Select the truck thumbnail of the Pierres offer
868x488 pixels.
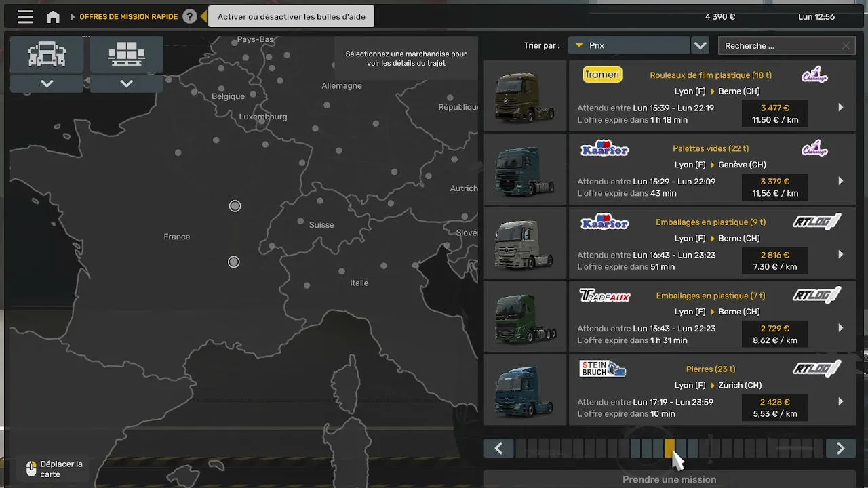click(x=525, y=390)
